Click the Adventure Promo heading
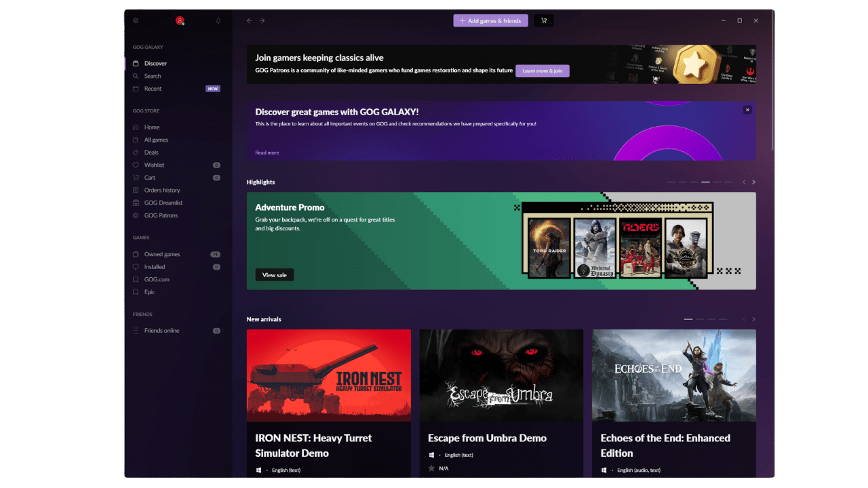This screenshot has height=488, width=868. (x=290, y=207)
